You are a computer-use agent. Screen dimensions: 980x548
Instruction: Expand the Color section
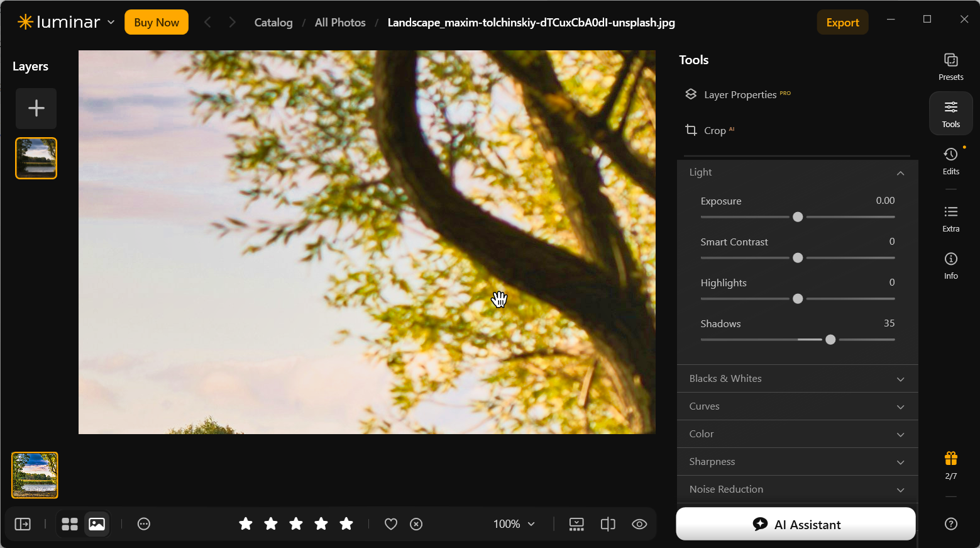797,434
